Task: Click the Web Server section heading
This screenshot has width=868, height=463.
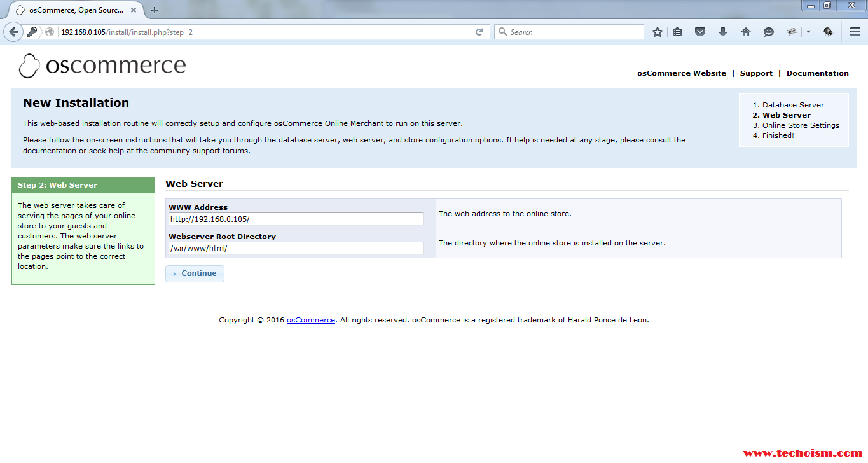Action: 195,184
